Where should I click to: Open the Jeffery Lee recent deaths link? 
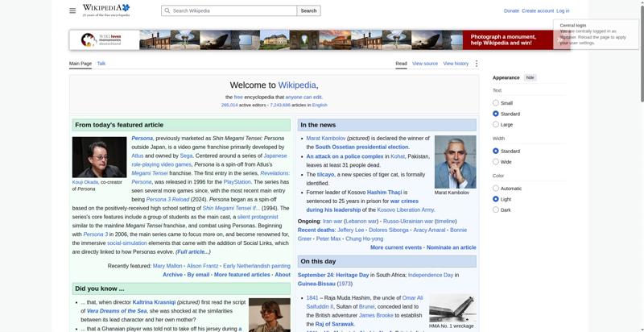351,230
